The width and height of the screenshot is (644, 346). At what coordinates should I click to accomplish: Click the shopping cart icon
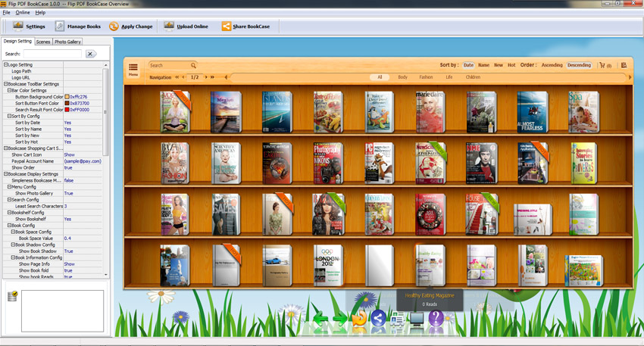tap(603, 65)
